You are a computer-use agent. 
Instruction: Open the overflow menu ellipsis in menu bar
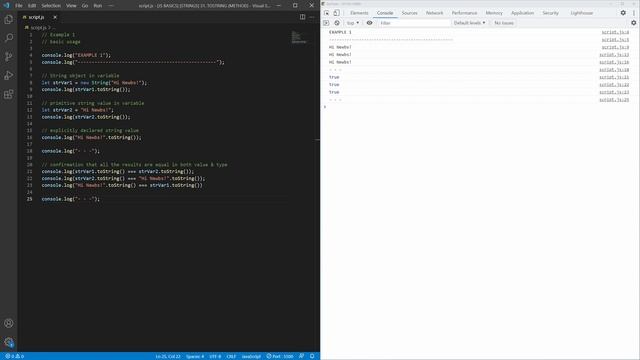click(111, 6)
